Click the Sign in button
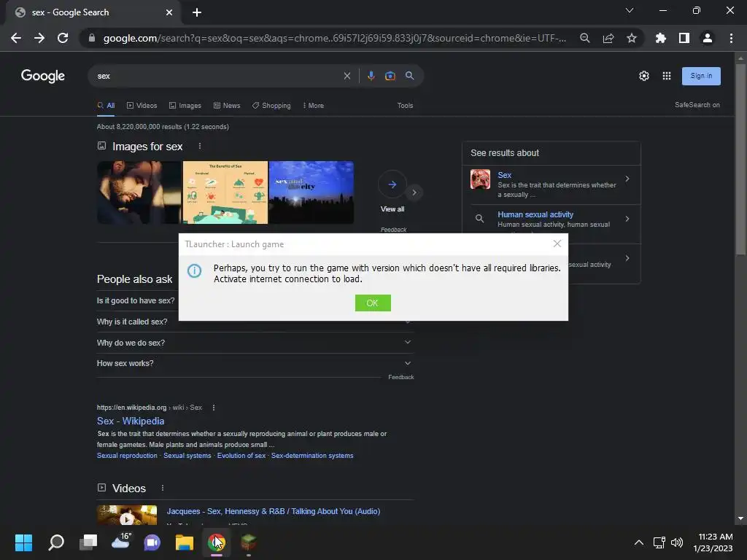Screen dimensions: 747x560 click(701, 76)
